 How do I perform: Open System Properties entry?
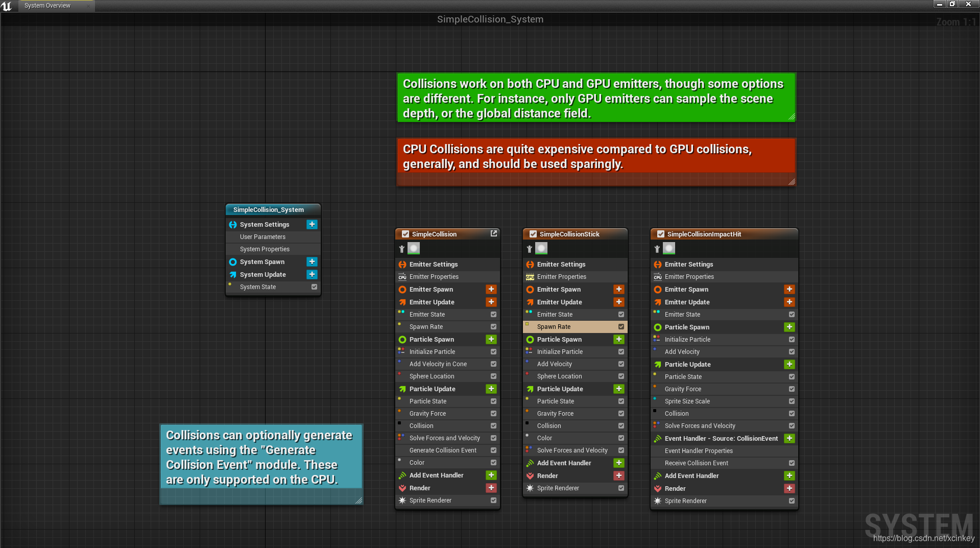click(273, 249)
